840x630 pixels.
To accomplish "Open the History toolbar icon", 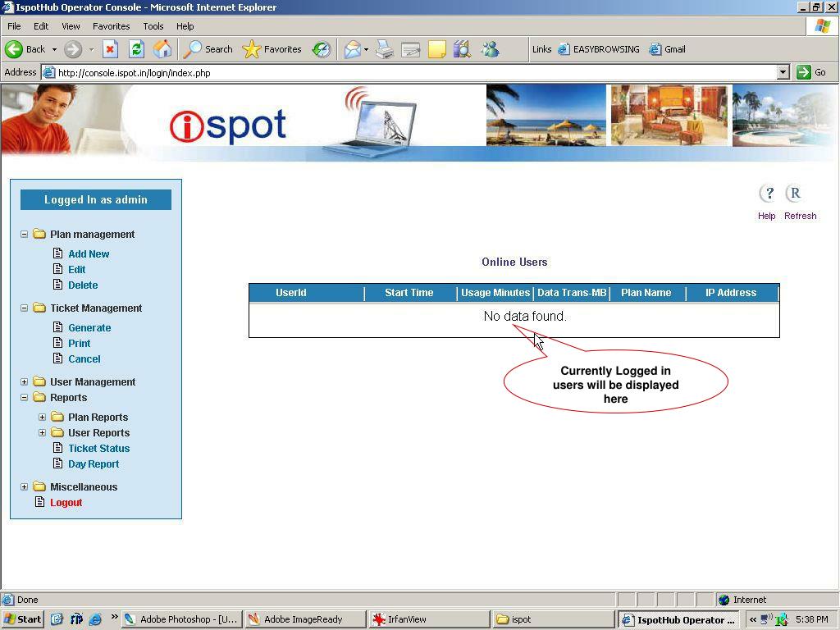I will coord(322,49).
